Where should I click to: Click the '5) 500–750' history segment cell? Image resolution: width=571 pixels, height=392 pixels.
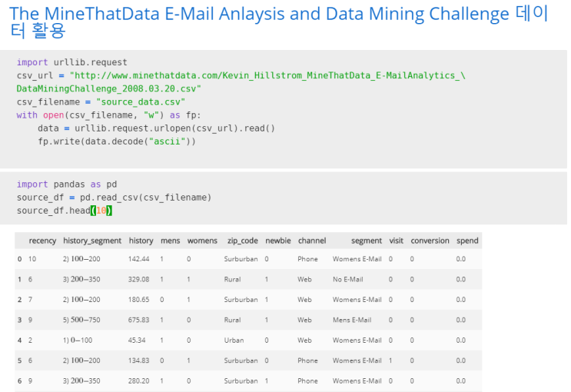(81, 320)
